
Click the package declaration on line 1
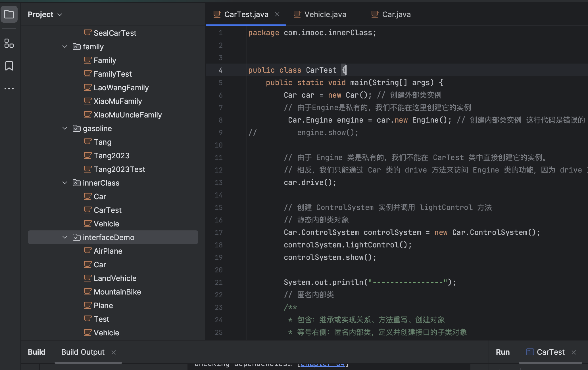point(312,33)
